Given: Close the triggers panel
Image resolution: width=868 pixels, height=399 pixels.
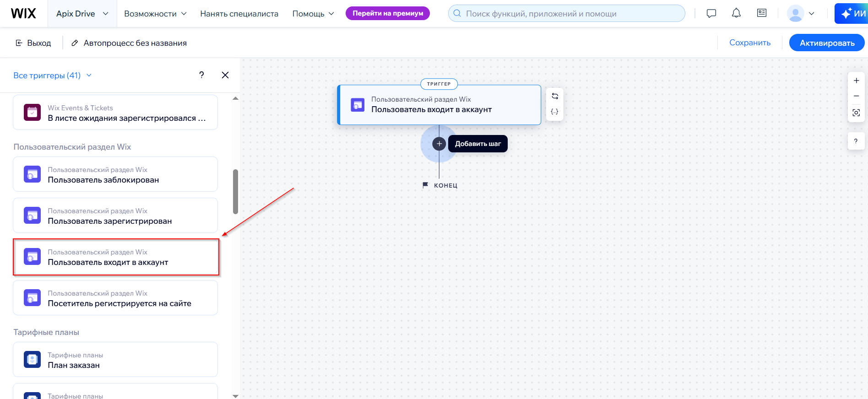Looking at the screenshot, I should click(225, 75).
